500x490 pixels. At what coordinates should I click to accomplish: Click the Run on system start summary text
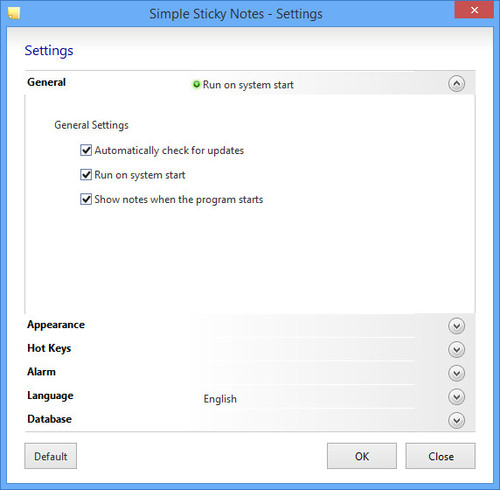(x=248, y=85)
